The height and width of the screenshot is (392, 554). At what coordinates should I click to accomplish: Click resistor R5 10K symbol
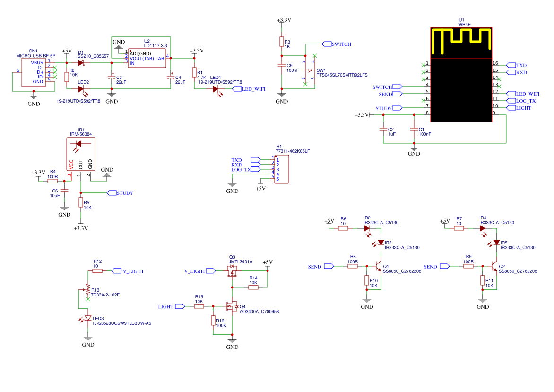(x=81, y=202)
